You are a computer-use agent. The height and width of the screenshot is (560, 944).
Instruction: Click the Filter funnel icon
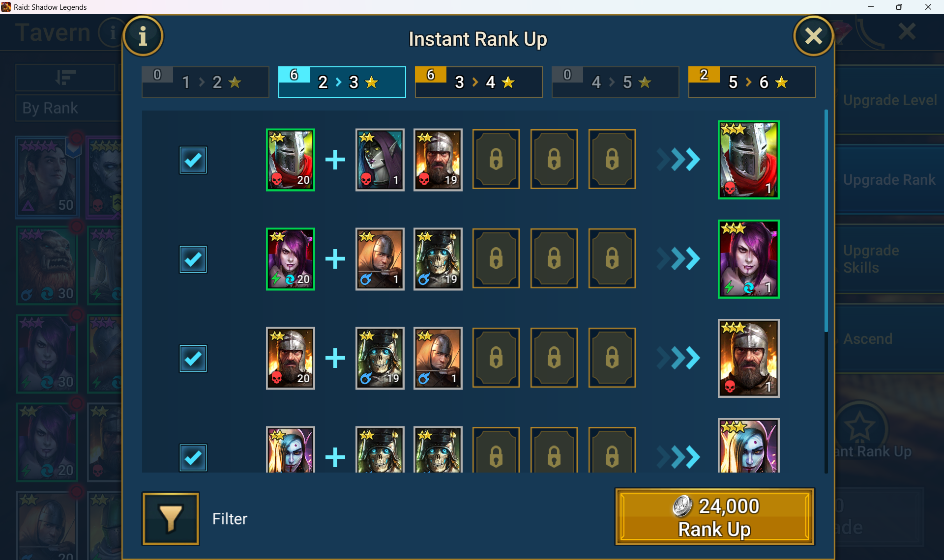tap(171, 519)
